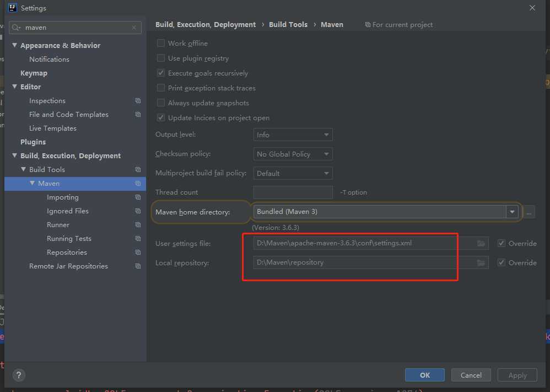Toggle Override checkbox for User settings file
Image resolution: width=550 pixels, height=392 pixels.
pos(502,243)
